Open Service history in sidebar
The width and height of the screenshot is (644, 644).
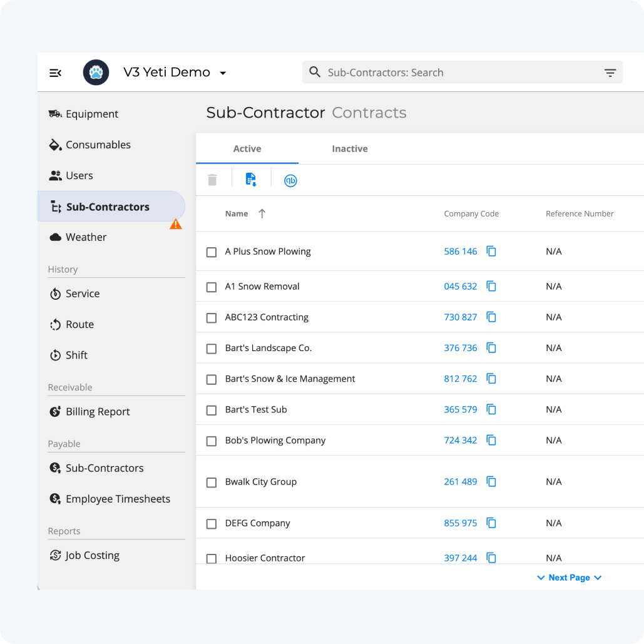(74, 294)
